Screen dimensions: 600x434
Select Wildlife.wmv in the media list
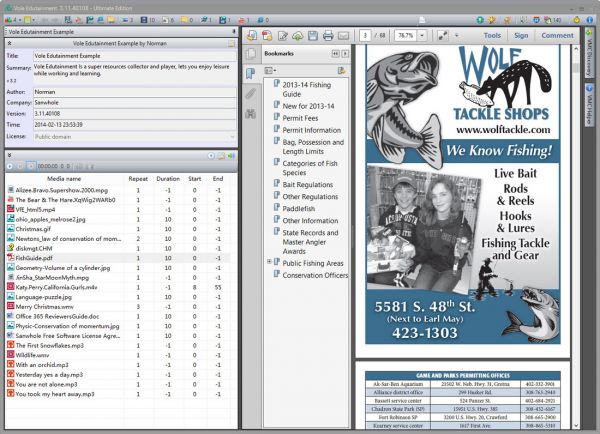pyautogui.click(x=33, y=354)
